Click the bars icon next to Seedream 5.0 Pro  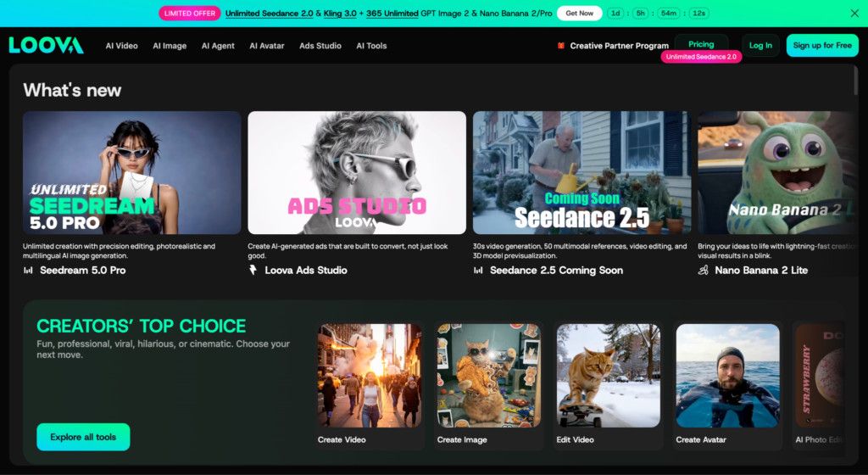pos(28,271)
